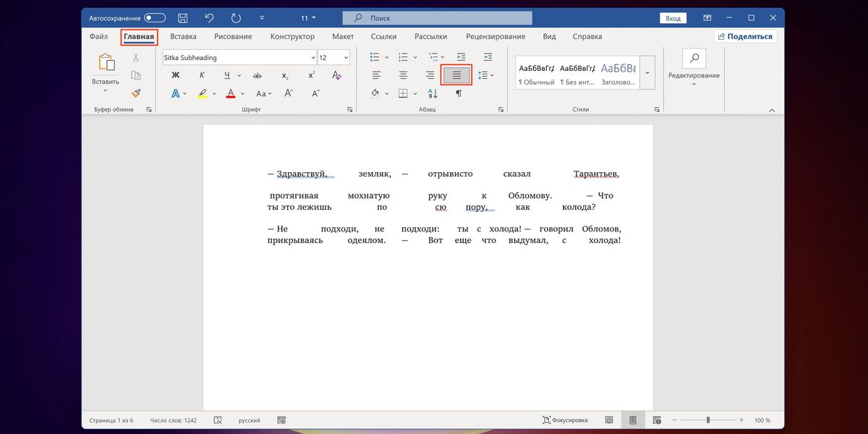Click the увеличить отступ (increase indent) icon
Screen dimensions: 868x434
pos(488,56)
